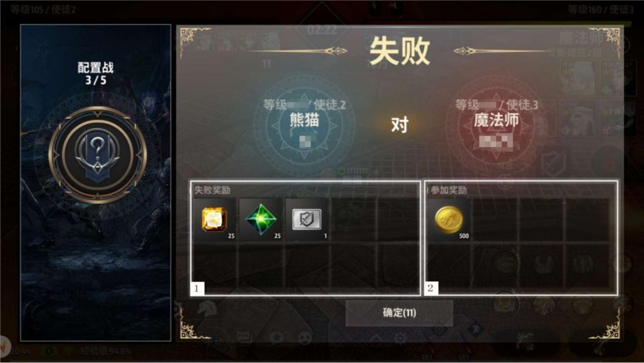Open the dimmed settings gear icon
Viewport: 644px width, 363px height.
click(x=400, y=339)
